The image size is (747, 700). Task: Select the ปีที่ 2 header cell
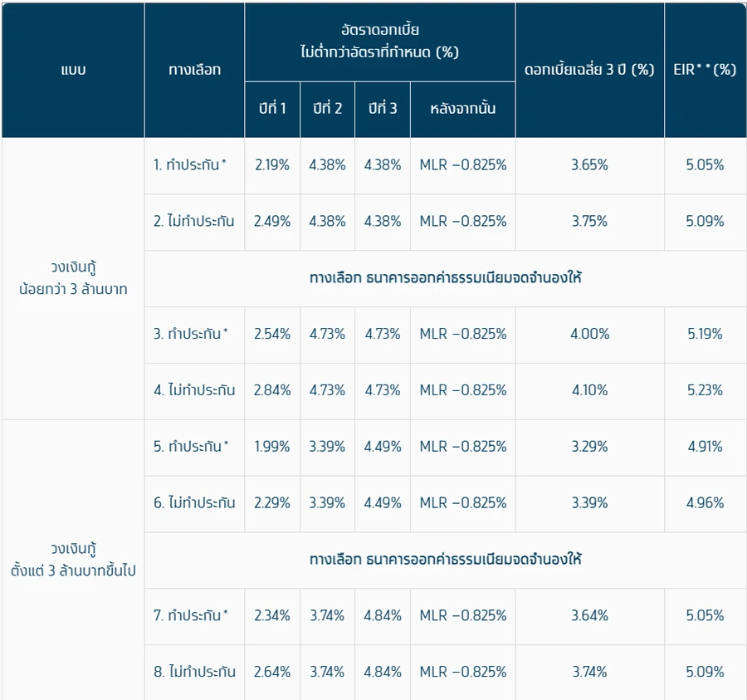(327, 109)
